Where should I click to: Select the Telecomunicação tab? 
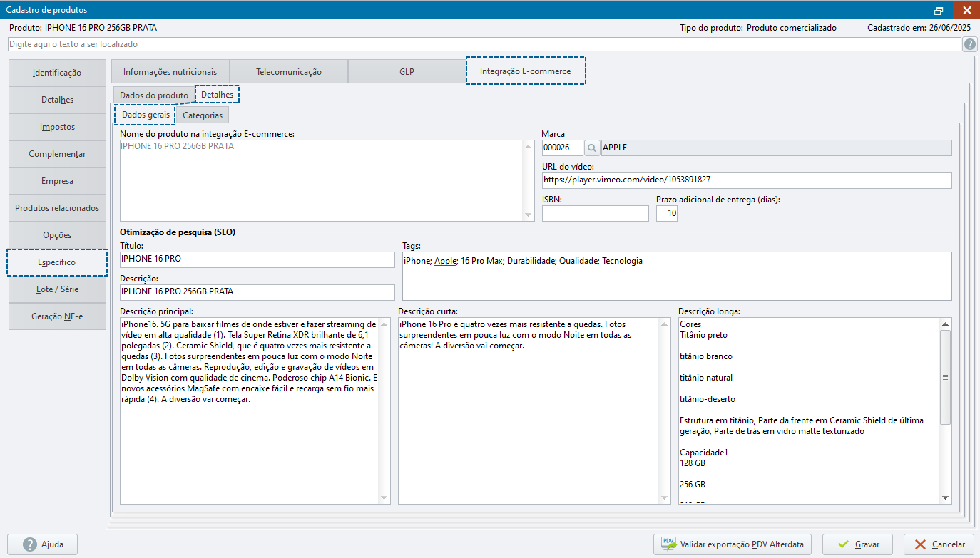[x=289, y=72]
